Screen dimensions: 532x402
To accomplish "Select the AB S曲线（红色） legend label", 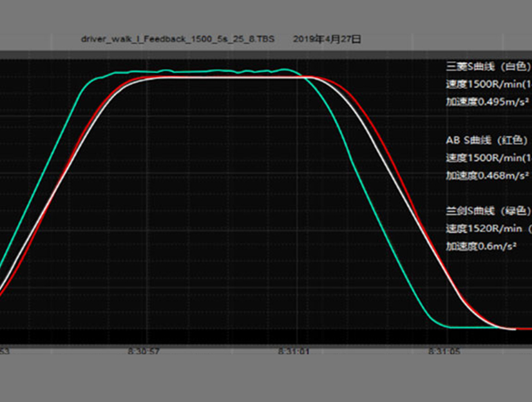I will (488, 140).
